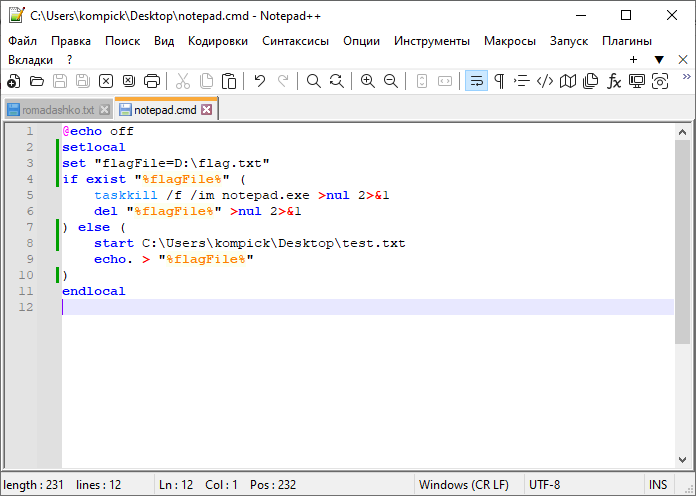Open the Поиск menu

click(x=123, y=41)
